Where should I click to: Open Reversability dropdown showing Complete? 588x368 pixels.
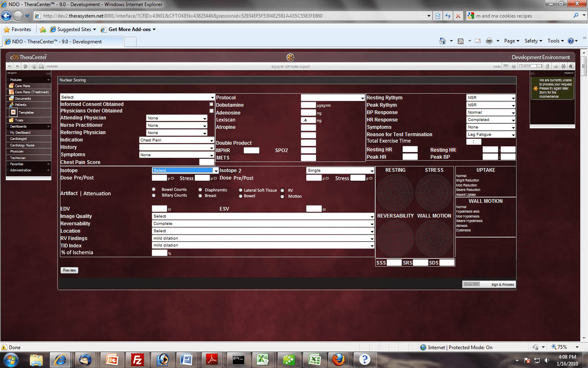pyautogui.click(x=263, y=224)
